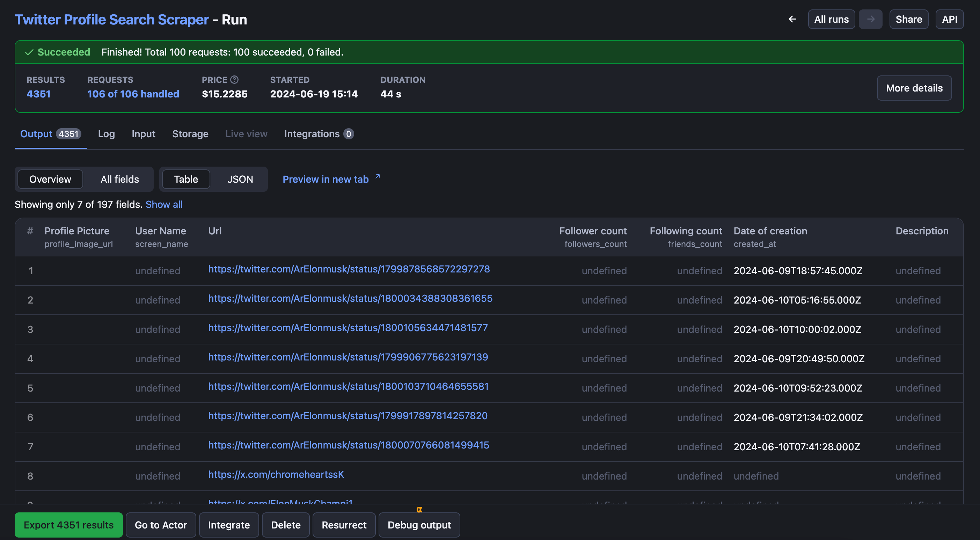
Task: Click the 4351 results count link
Action: point(38,94)
